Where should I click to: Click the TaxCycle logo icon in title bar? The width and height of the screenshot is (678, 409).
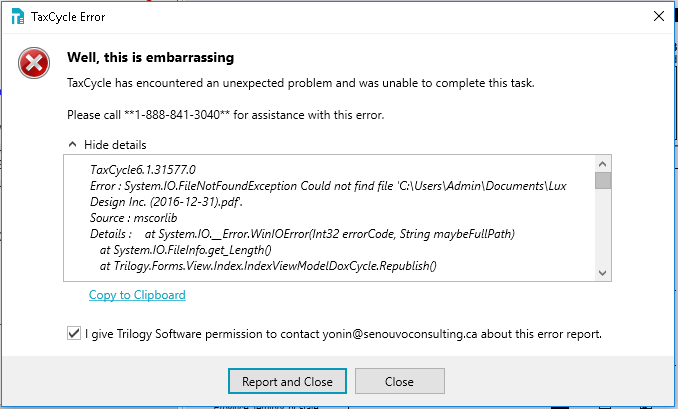tap(18, 17)
